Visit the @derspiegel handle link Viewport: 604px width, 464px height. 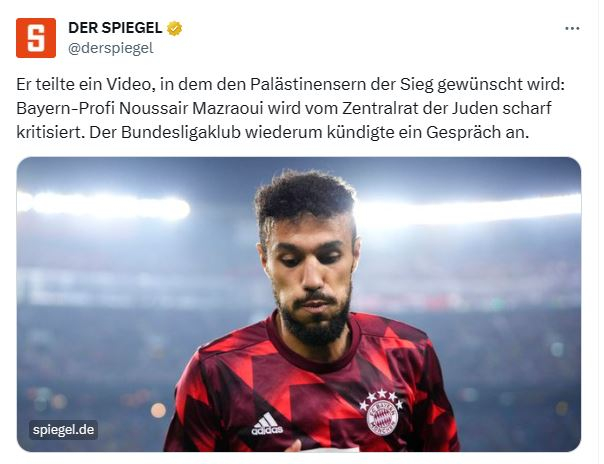[x=111, y=48]
